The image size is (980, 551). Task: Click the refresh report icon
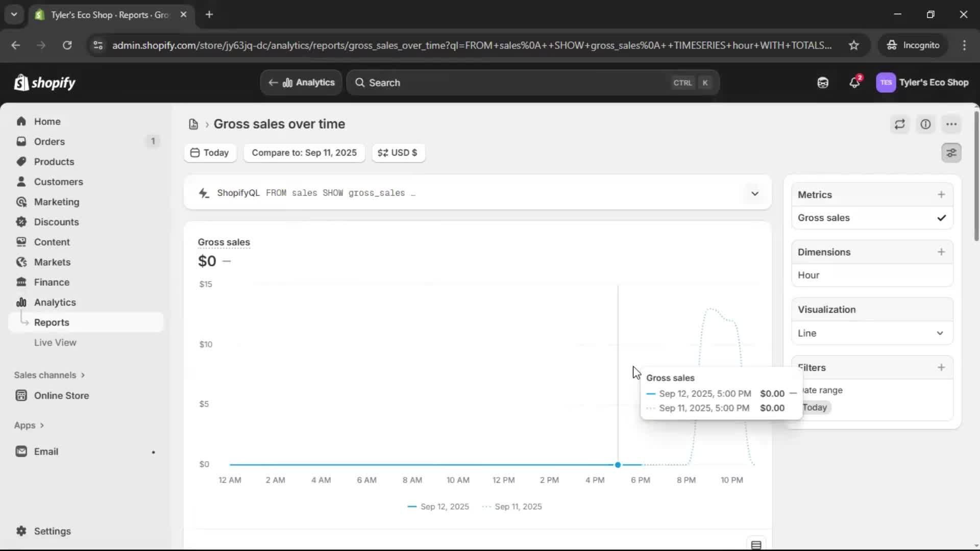tap(900, 124)
